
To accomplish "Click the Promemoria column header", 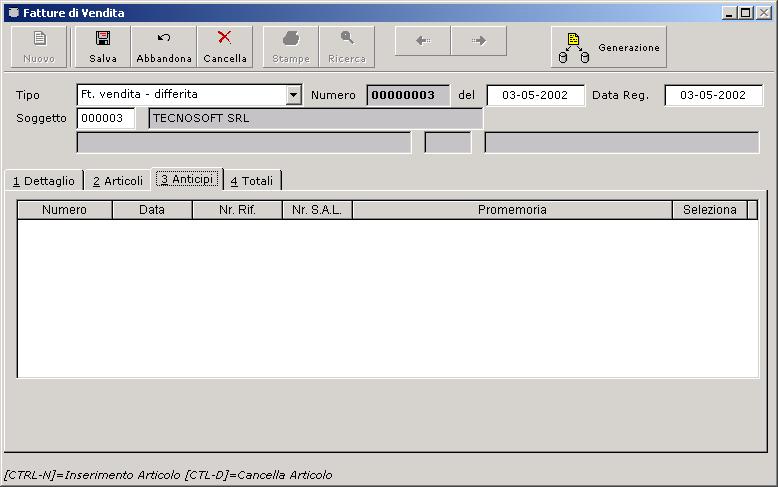I will pos(512,210).
